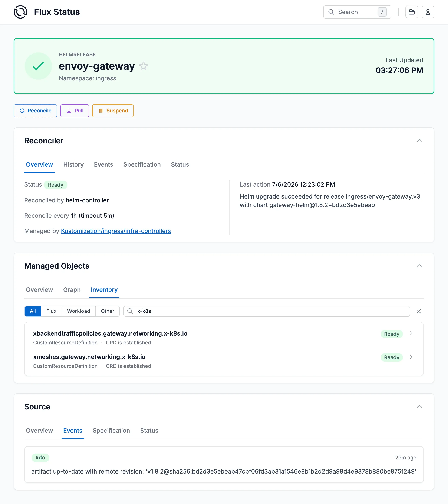
Task: Collapse the Managed Objects section
Action: pyautogui.click(x=419, y=266)
